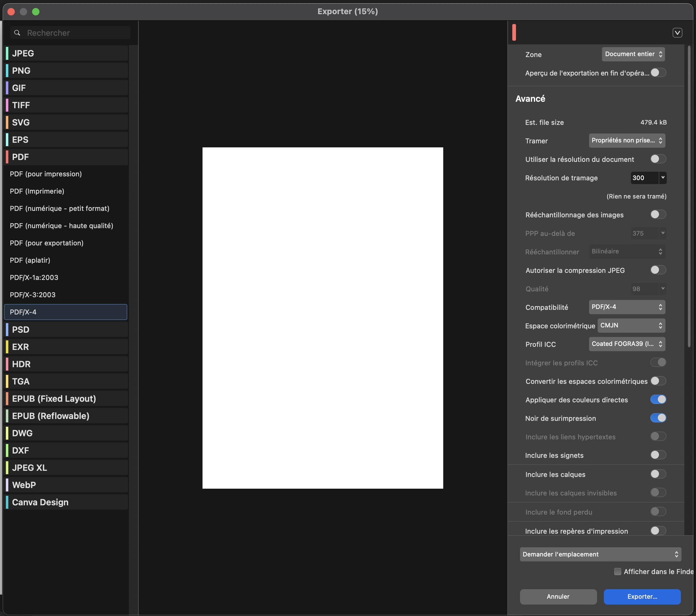Image resolution: width=696 pixels, height=616 pixels.
Task: Open the Espace colorimétrique CMJN dropdown
Action: [631, 326]
